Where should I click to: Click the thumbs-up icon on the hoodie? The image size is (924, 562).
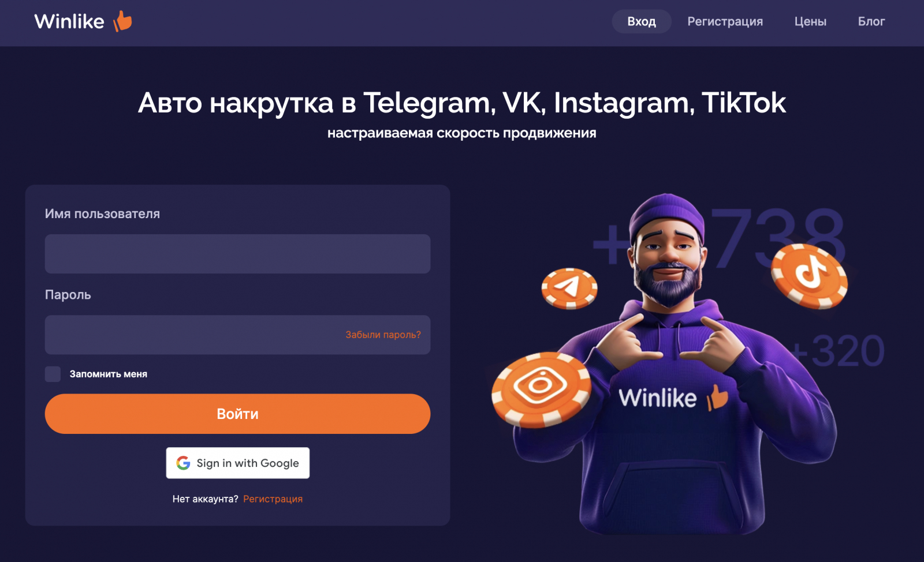(718, 398)
